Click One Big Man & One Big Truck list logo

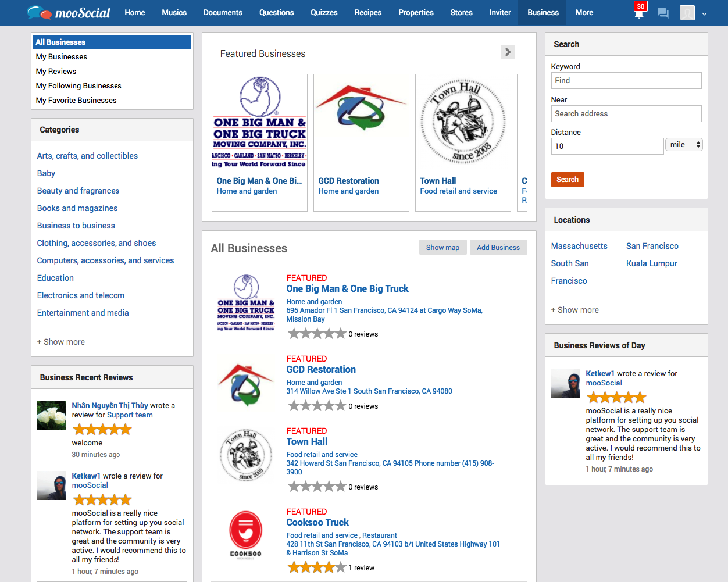click(245, 303)
